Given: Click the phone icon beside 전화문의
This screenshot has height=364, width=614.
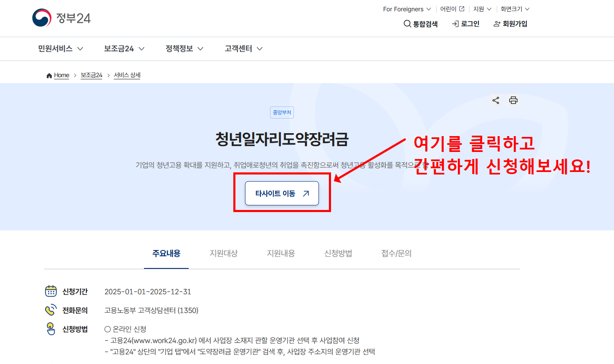Looking at the screenshot, I should pyautogui.click(x=51, y=310).
